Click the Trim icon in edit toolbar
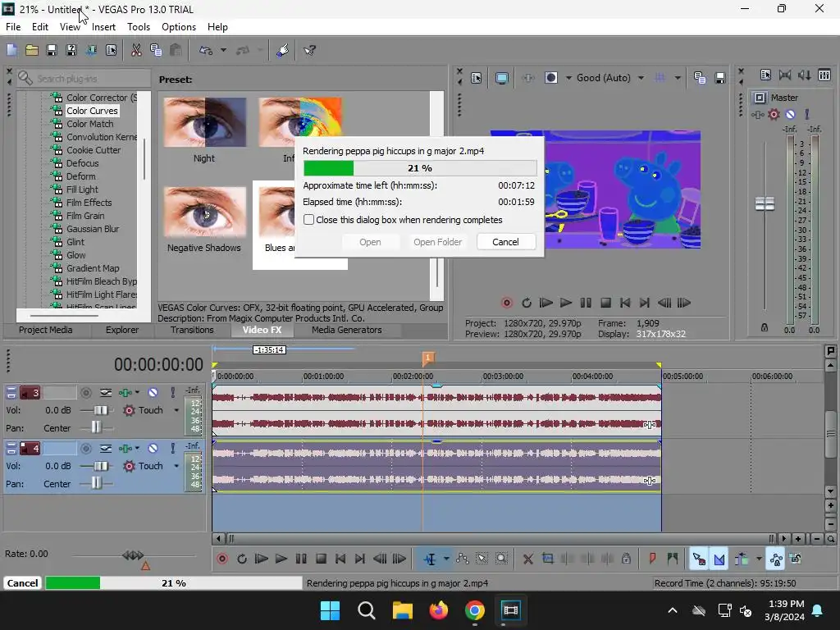Screen dimensions: 840x630 [x=548, y=559]
